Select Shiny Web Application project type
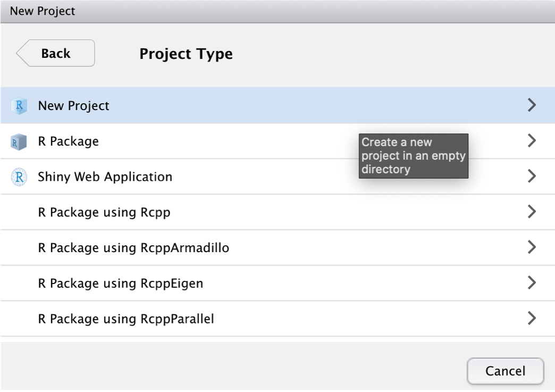555x392 pixels. click(x=105, y=177)
